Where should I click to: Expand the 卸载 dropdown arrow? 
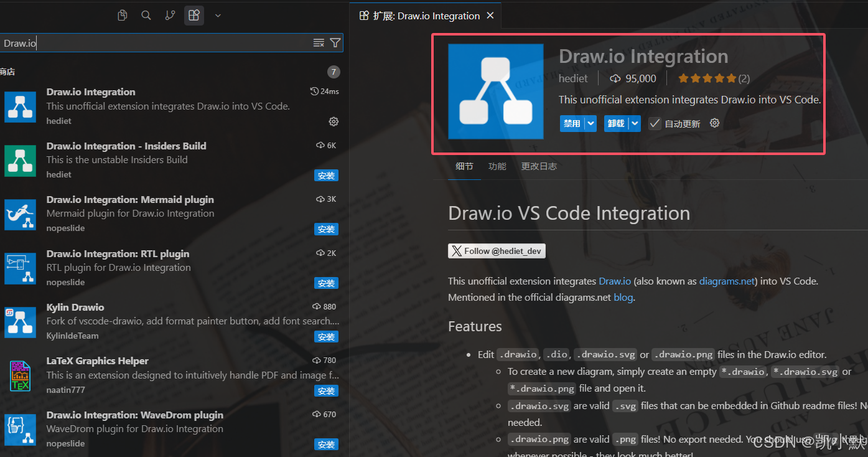[x=635, y=123]
